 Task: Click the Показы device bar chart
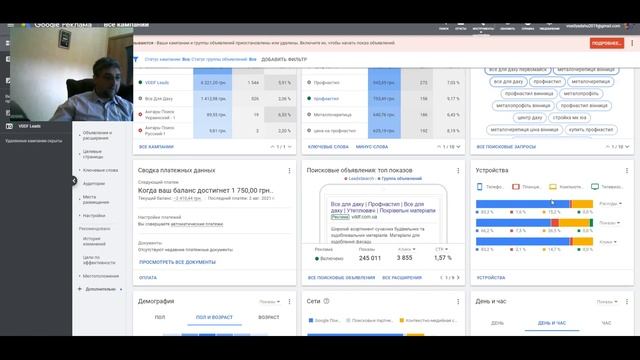click(x=534, y=223)
